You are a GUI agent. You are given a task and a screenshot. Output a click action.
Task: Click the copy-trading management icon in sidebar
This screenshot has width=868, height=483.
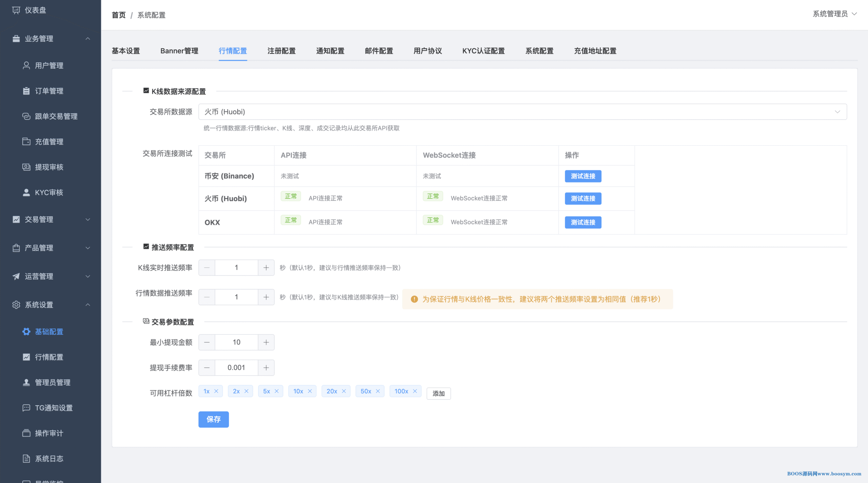point(26,116)
